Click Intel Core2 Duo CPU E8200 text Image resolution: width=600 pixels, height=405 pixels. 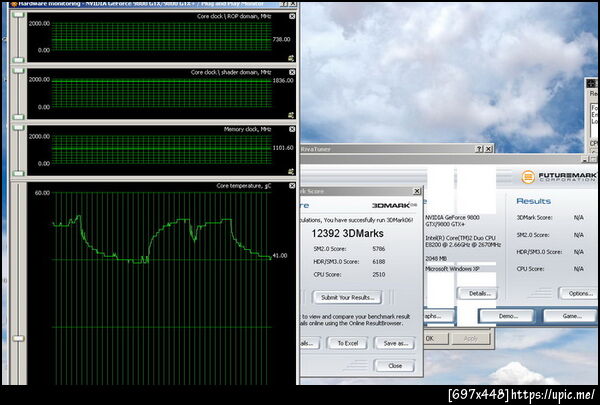pos(463,241)
